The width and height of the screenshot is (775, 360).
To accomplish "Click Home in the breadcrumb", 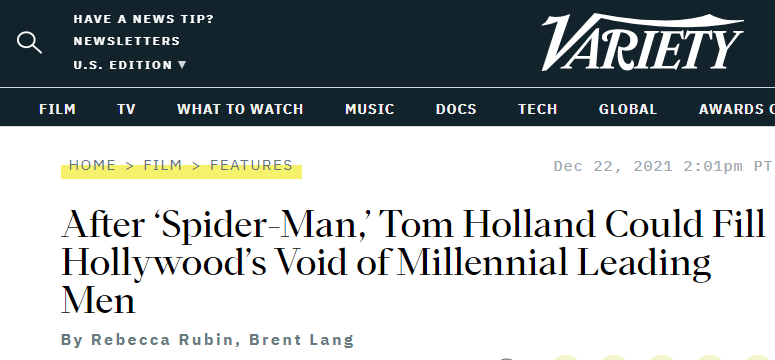I will coord(92,165).
